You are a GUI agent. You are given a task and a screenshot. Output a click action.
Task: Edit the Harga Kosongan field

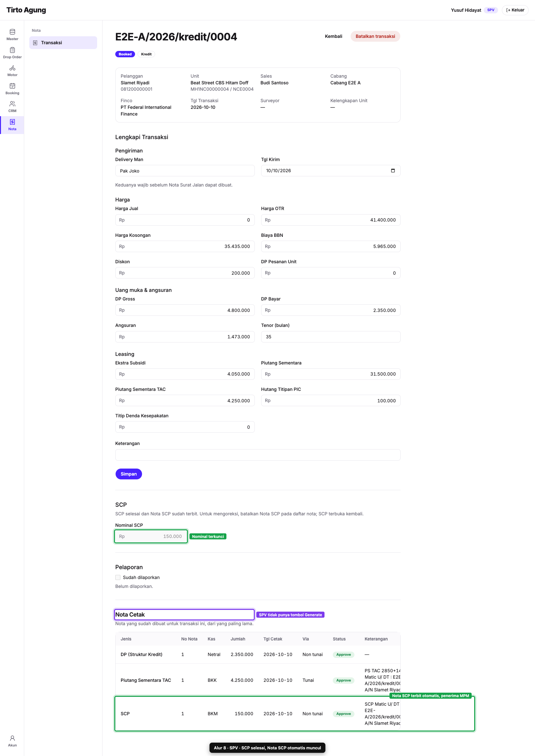(x=185, y=246)
